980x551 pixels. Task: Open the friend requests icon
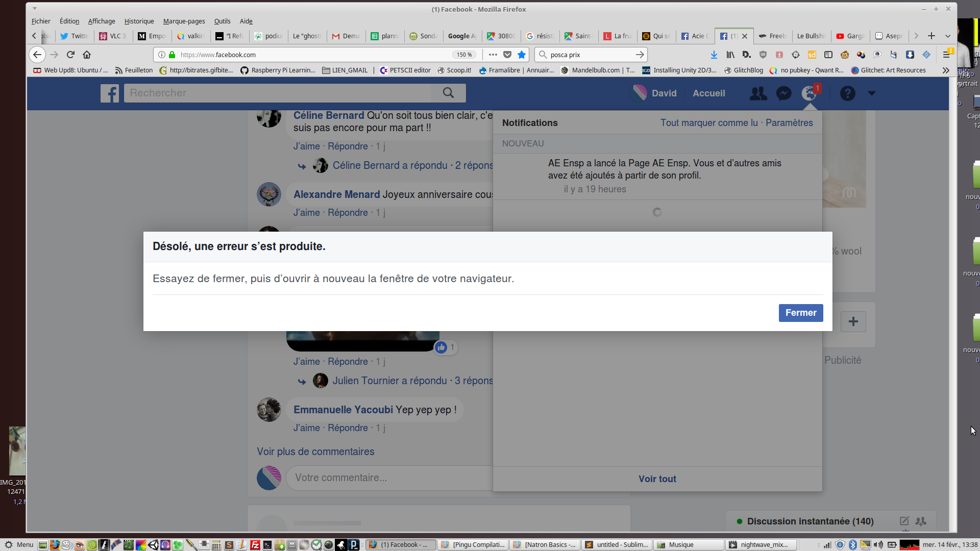click(758, 93)
